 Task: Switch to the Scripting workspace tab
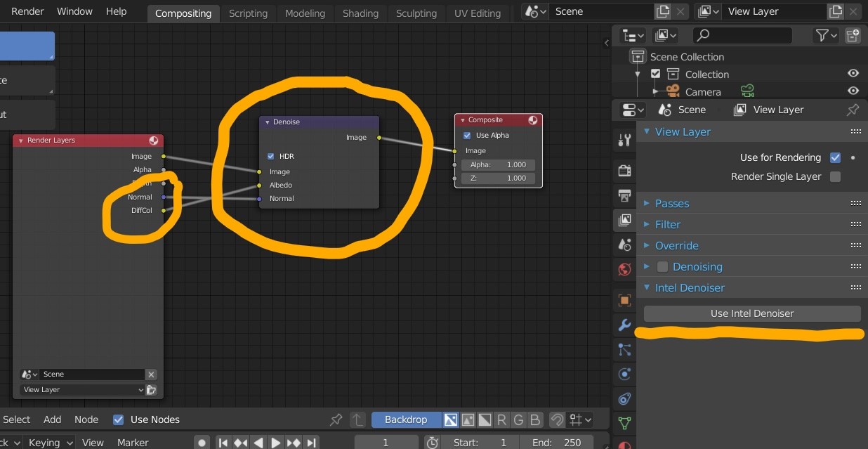[248, 13]
